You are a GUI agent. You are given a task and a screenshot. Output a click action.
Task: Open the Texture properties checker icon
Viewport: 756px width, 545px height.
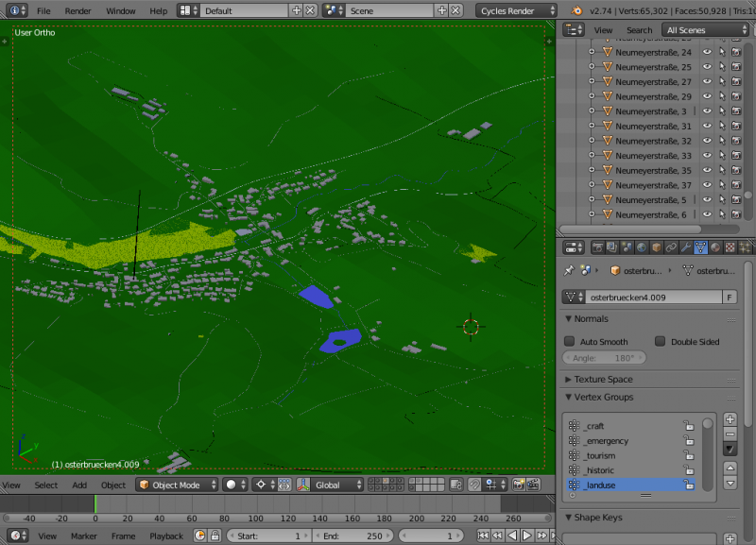(730, 247)
